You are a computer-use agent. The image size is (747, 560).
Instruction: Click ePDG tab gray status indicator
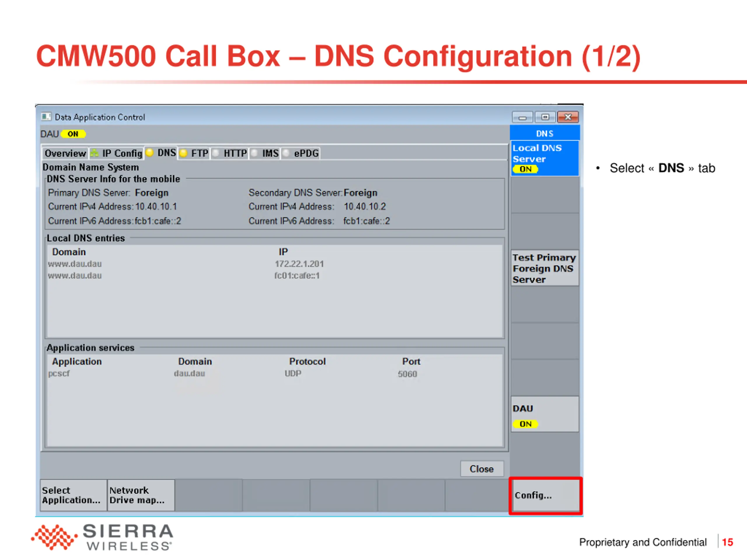point(286,153)
